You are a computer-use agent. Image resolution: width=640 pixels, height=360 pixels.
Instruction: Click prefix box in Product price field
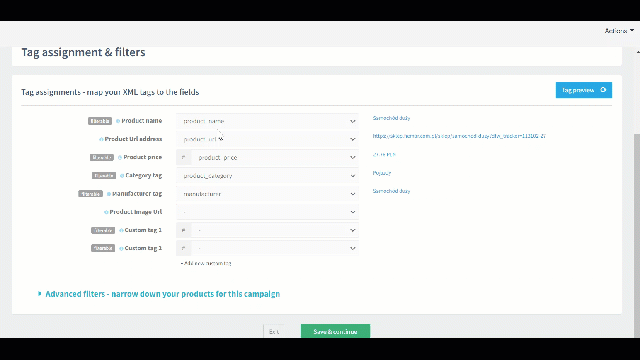coord(184,158)
